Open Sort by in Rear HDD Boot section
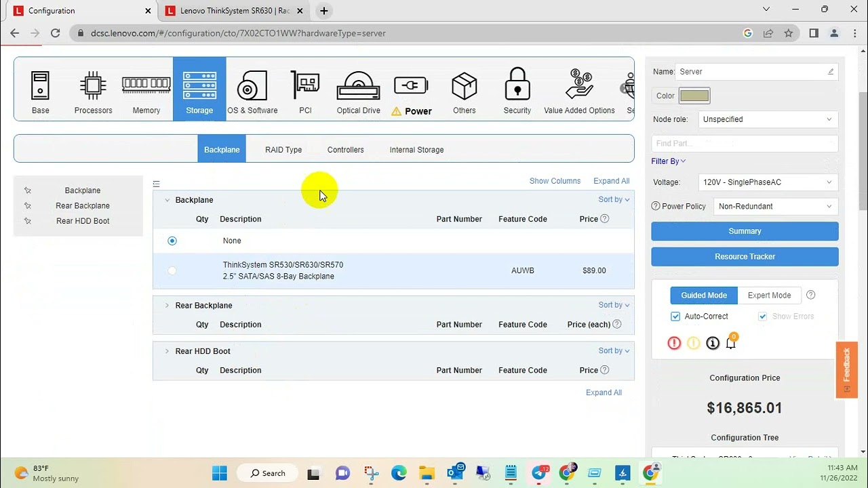This screenshot has width=868, height=488. click(x=614, y=350)
